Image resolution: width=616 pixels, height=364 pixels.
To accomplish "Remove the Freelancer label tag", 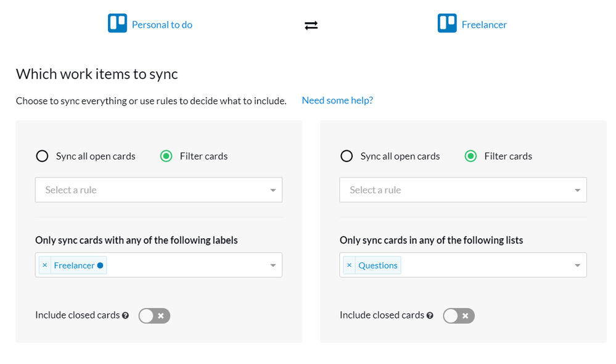I will pyautogui.click(x=44, y=265).
